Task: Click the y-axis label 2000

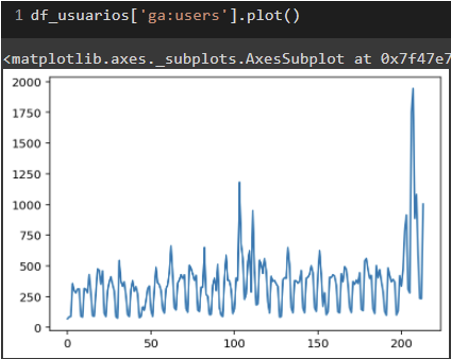Action: click(27, 82)
